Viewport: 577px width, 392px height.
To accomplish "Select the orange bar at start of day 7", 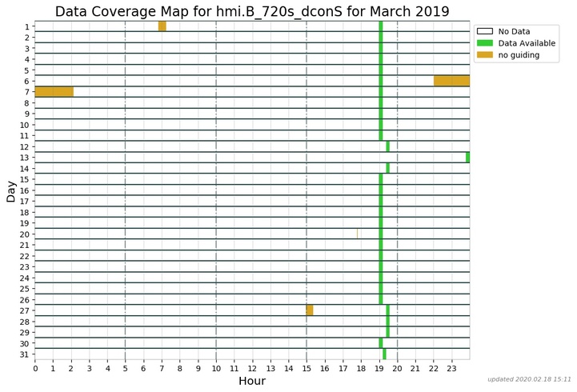I will click(54, 92).
